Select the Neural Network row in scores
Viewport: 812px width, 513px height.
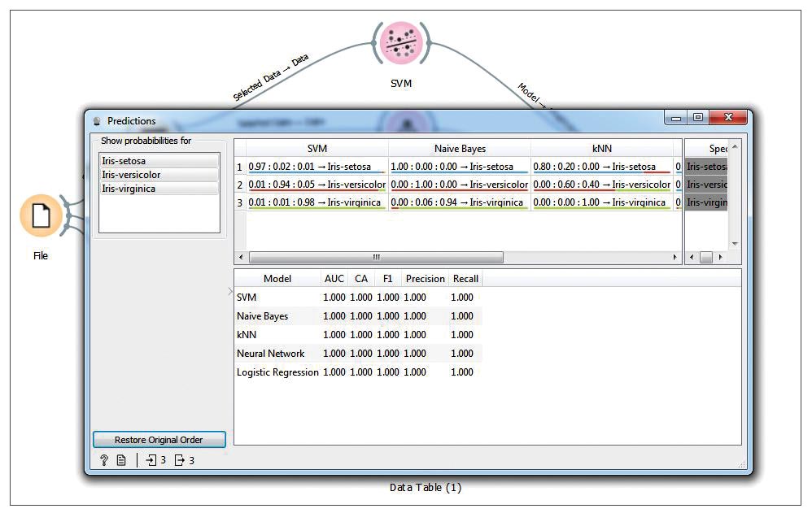click(271, 354)
